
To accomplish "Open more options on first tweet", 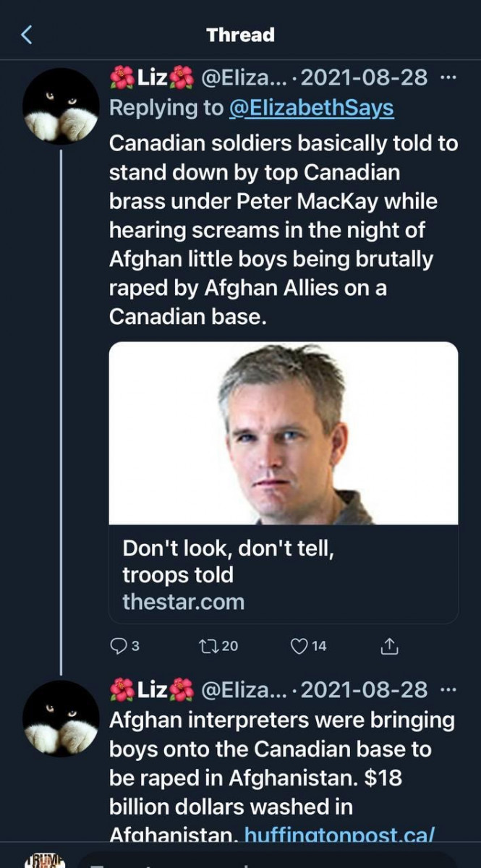I will [448, 77].
